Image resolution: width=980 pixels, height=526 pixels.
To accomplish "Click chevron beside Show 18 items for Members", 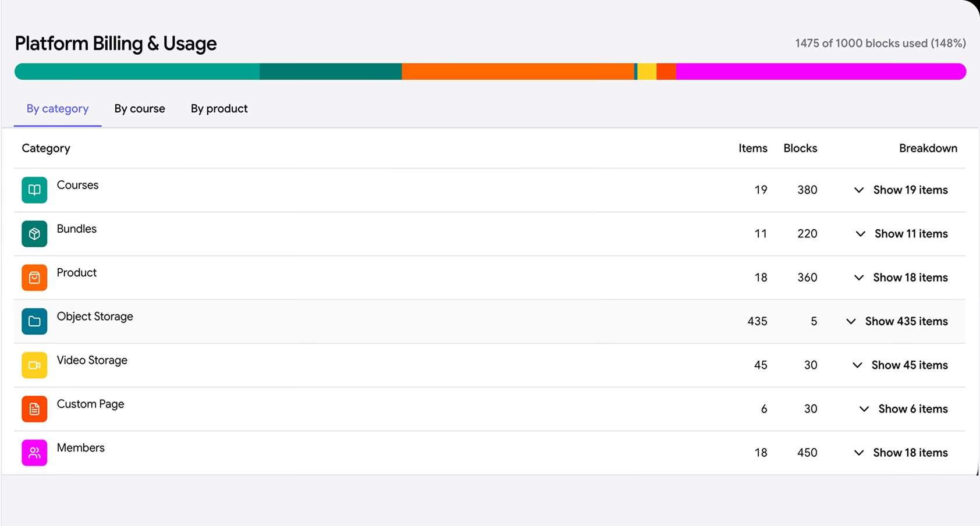I will [859, 453].
